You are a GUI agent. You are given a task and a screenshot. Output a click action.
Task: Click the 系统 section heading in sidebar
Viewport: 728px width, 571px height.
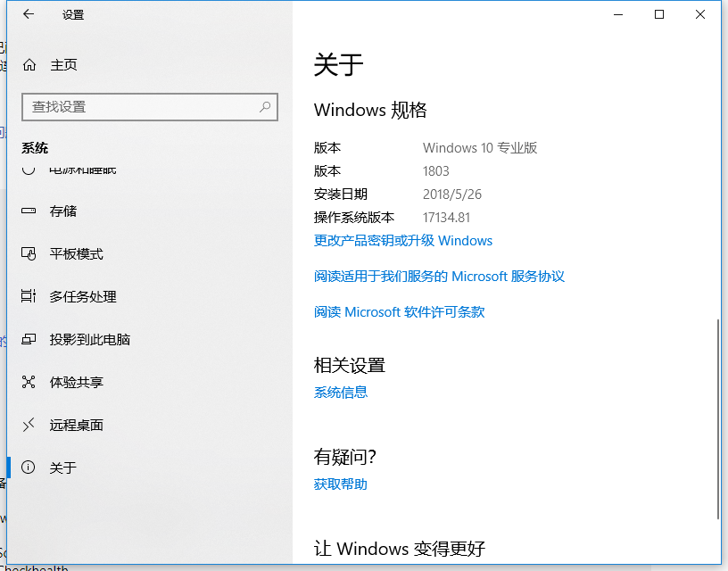(35, 148)
